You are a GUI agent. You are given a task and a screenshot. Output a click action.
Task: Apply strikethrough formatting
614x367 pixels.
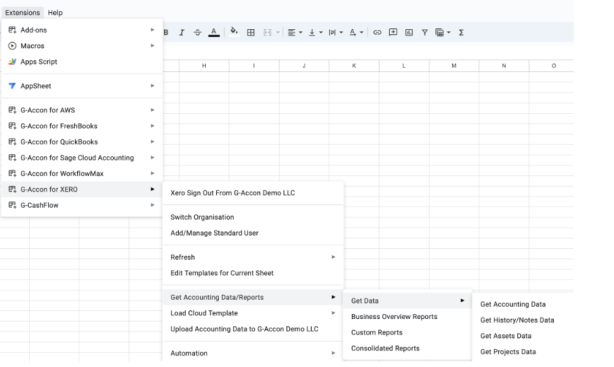[x=197, y=33]
